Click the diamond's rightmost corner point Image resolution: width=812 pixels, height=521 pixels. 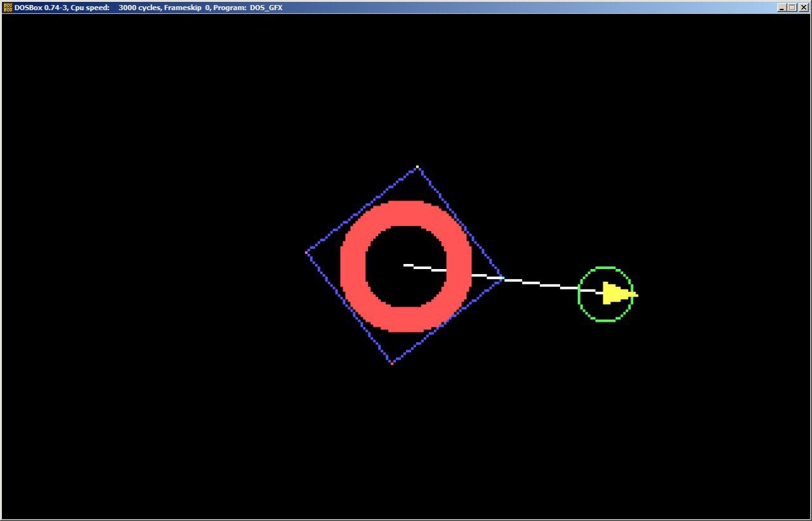coord(503,277)
